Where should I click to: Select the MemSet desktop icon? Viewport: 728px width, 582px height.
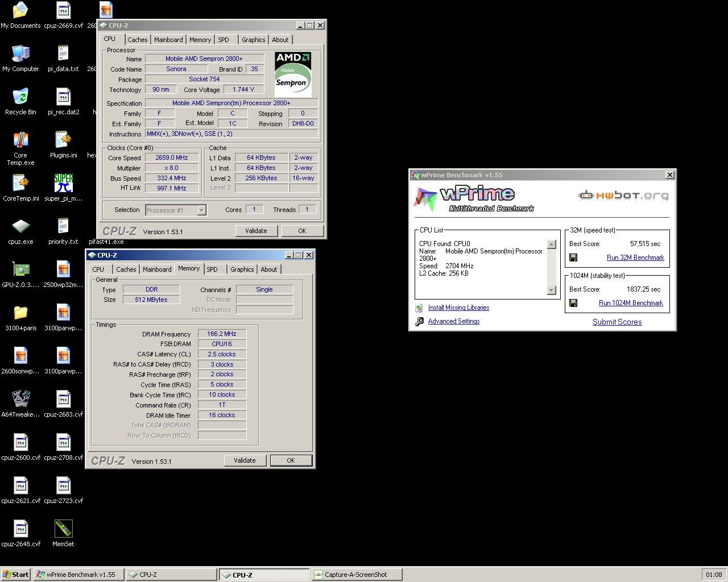63,529
